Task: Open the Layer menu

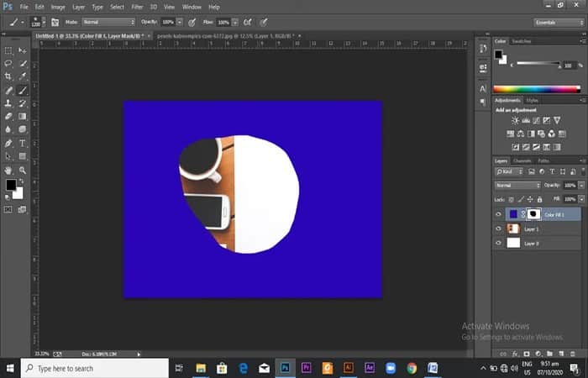Action: [78, 7]
